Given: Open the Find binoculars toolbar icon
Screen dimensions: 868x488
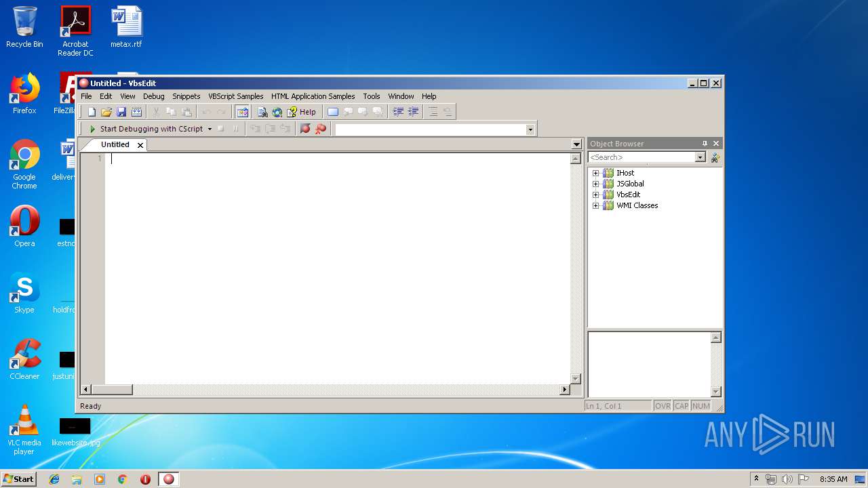Looking at the screenshot, I should [262, 112].
